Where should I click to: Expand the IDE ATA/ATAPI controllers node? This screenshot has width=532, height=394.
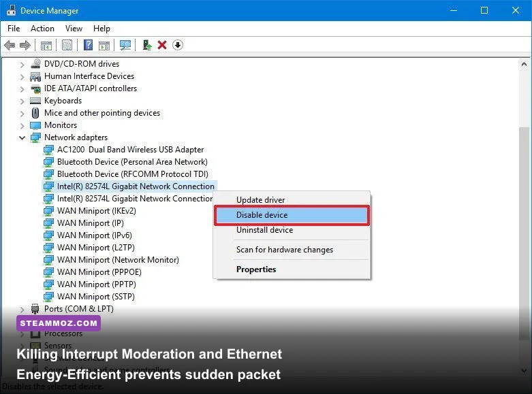click(22, 89)
